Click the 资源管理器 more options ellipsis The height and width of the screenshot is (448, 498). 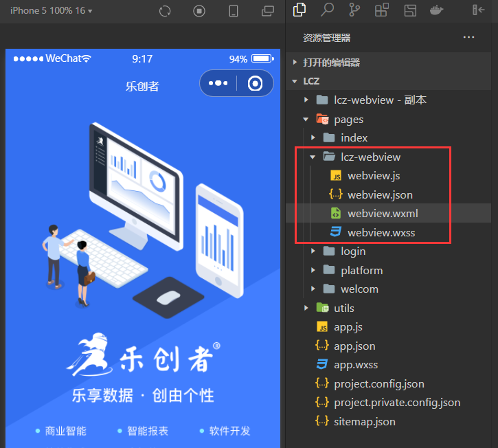pos(469,38)
